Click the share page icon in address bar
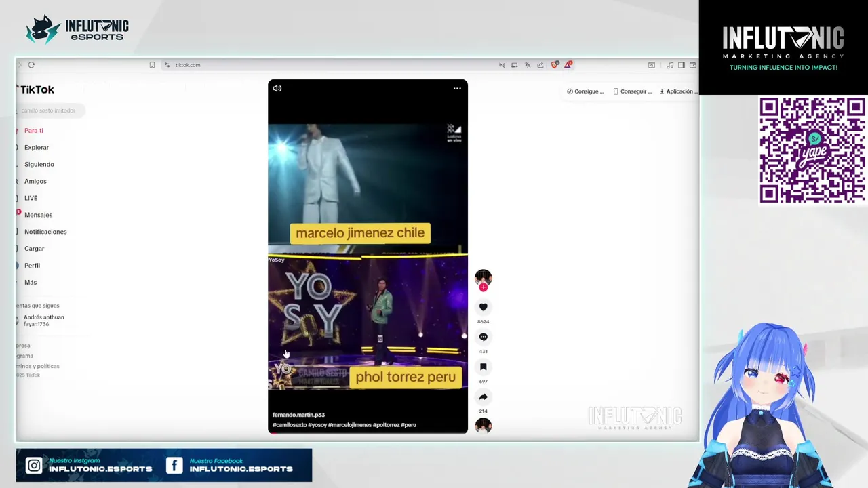This screenshot has height=488, width=868. pos(540,65)
